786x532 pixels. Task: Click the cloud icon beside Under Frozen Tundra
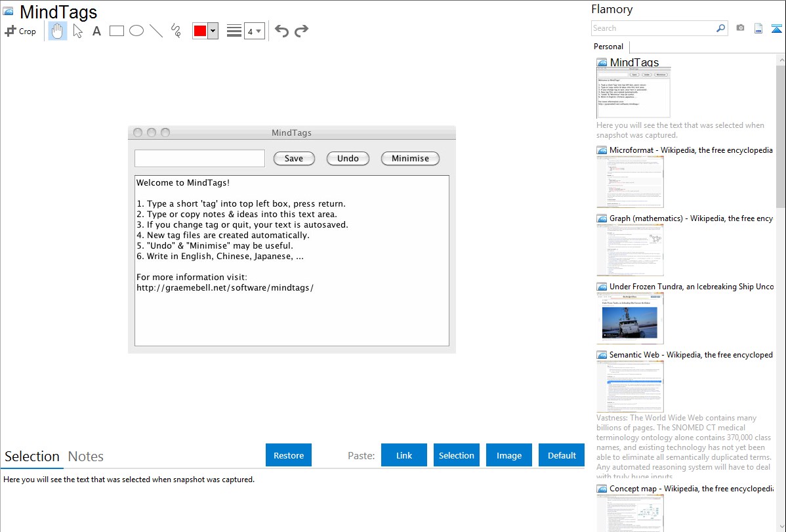click(x=602, y=287)
